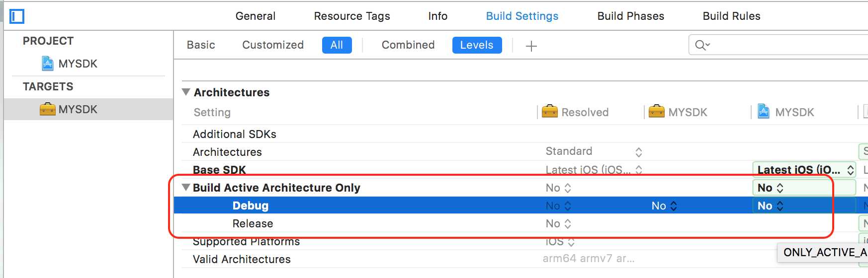Image resolution: width=868 pixels, height=278 pixels.
Task: Click the search magnifier icon
Action: pos(701,45)
